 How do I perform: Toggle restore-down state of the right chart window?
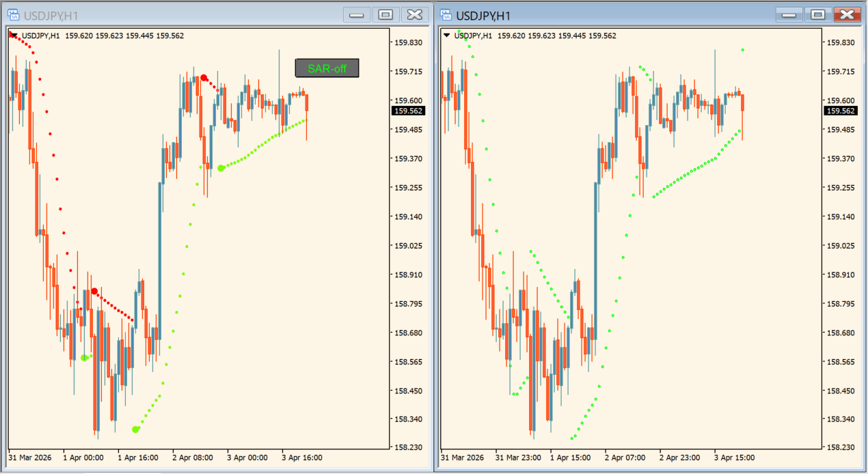coord(817,14)
